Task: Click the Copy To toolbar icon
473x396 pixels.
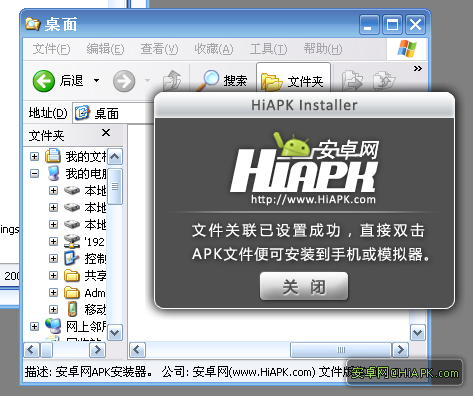Action: [384, 80]
